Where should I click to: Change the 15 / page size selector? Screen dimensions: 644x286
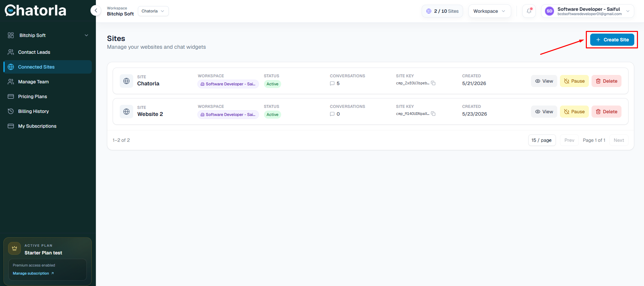coord(542,140)
